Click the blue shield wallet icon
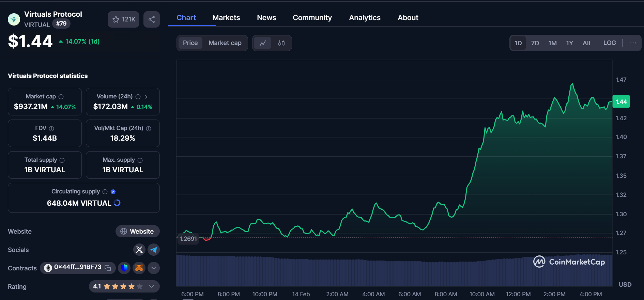Viewport: 644px width, 300px height. (x=124, y=268)
